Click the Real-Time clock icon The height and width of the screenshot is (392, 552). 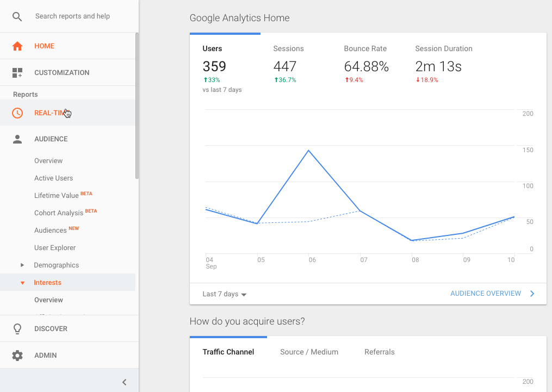[17, 113]
